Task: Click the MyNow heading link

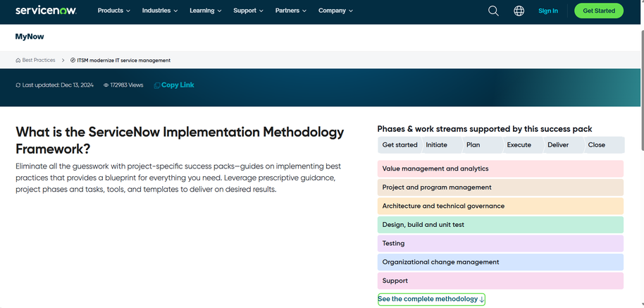Action: [x=30, y=37]
